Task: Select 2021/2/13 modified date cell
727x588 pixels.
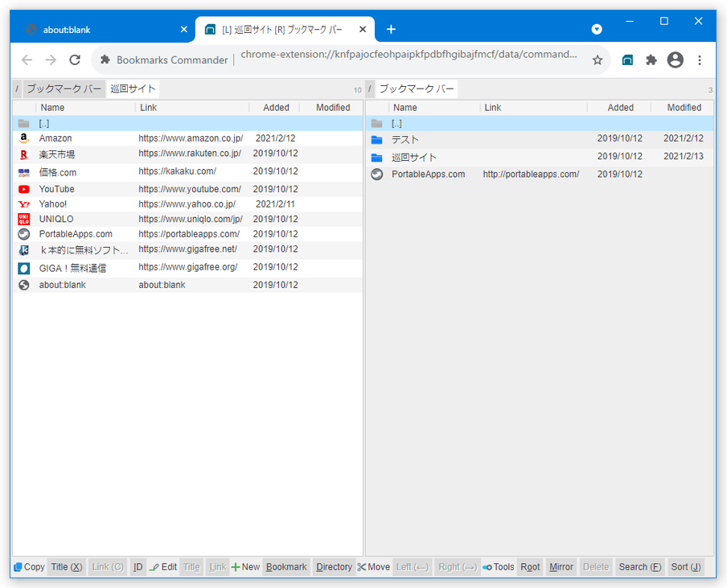Action: click(683, 156)
